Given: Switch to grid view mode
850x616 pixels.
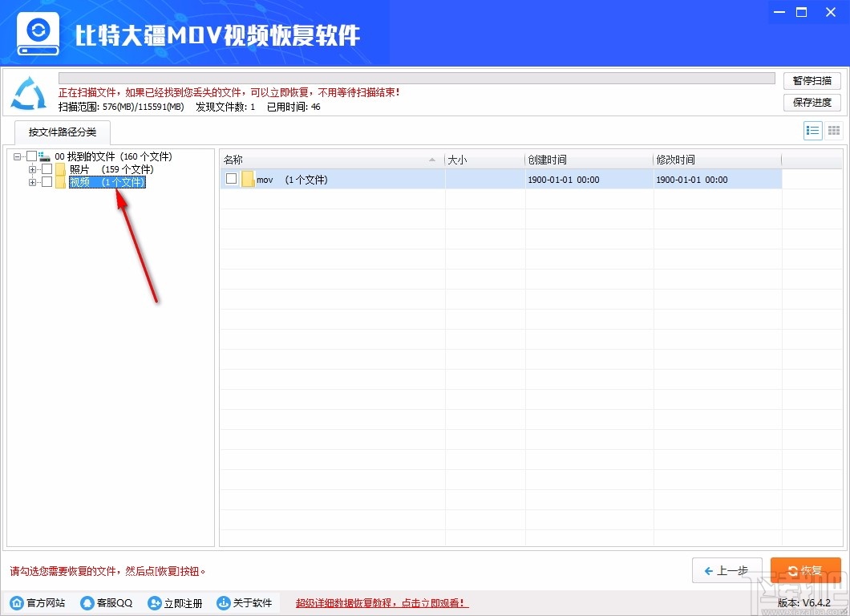Looking at the screenshot, I should [833, 130].
